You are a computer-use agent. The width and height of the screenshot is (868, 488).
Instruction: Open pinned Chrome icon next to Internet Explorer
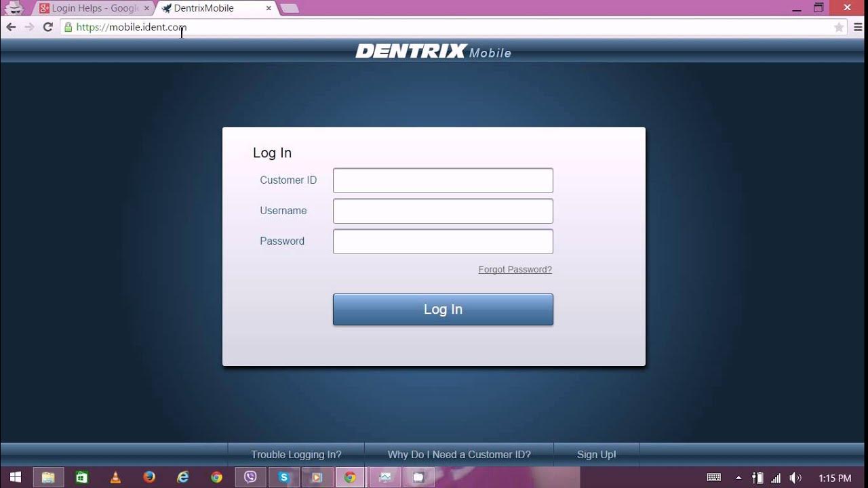(x=216, y=477)
